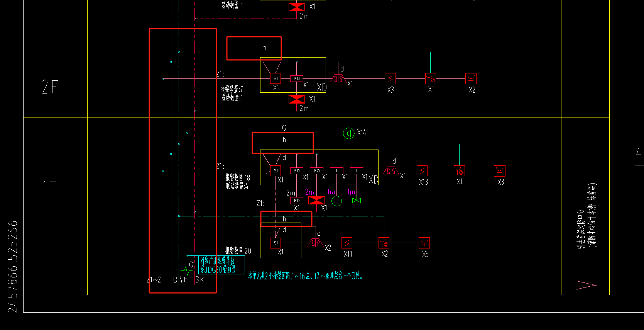The image size is (644, 330).
Task: Click the 2F alarm bell trapezoid symbol
Action: pos(338,79)
